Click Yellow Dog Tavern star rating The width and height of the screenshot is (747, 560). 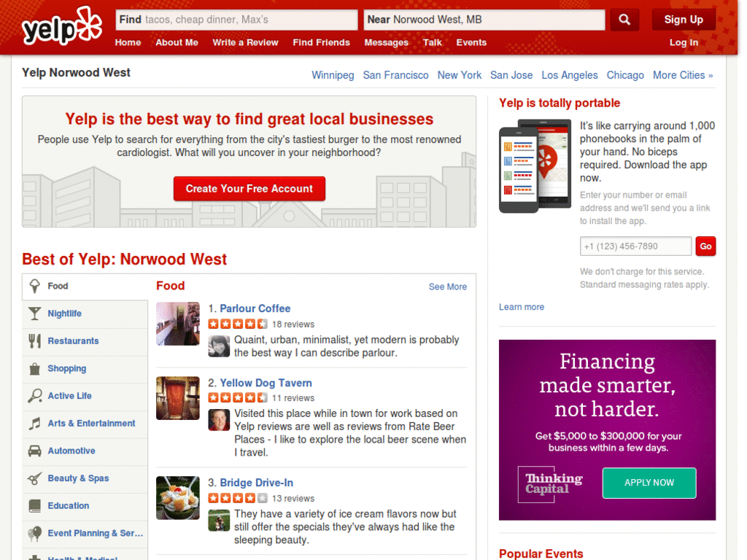pos(238,397)
